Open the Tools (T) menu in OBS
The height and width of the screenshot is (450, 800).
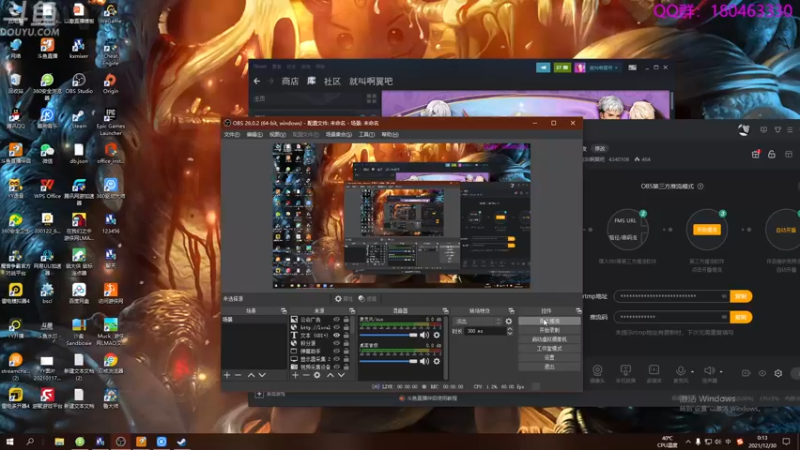point(366,135)
